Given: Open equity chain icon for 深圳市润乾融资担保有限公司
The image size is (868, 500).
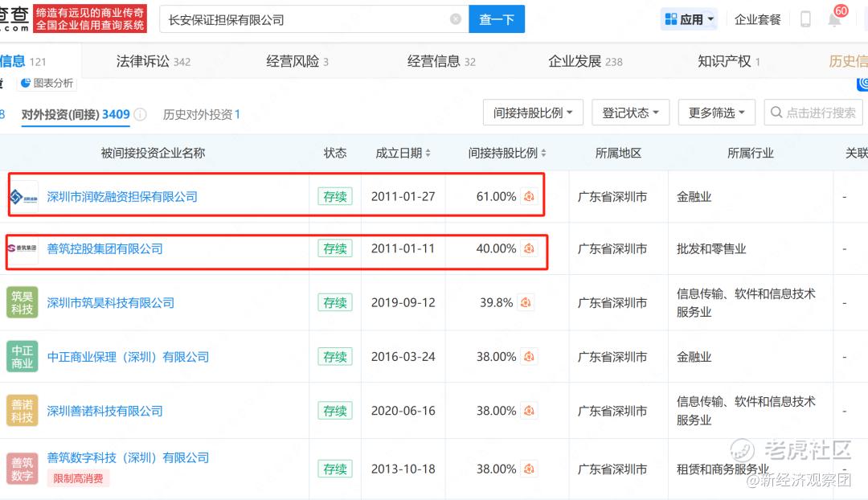Looking at the screenshot, I should click(x=529, y=196).
